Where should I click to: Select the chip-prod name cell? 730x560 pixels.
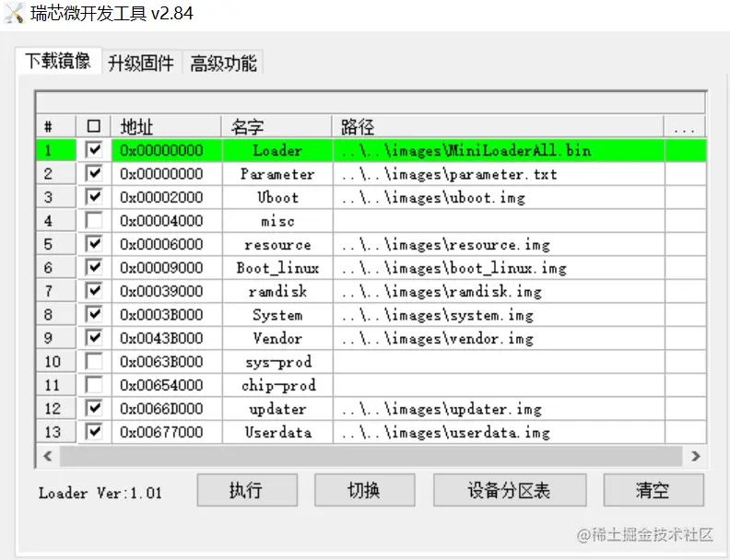point(277,385)
